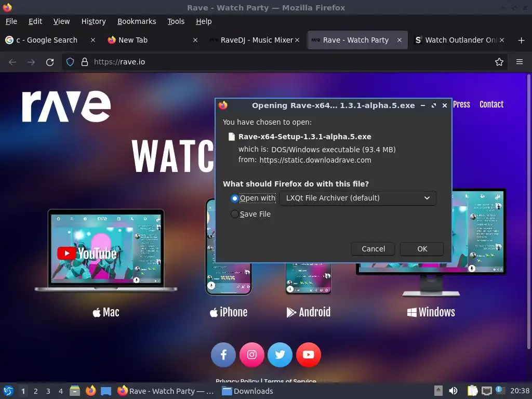Open Rave's Twitter page

coord(280,355)
